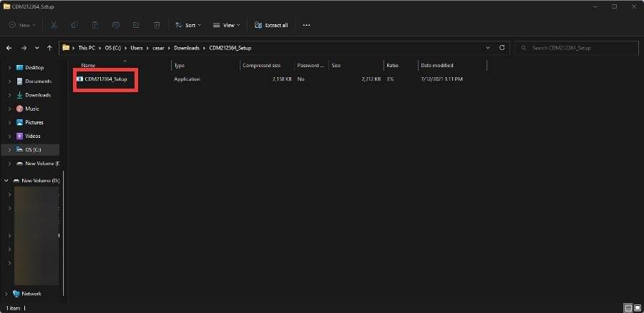Go back with the left arrow

[x=9, y=48]
